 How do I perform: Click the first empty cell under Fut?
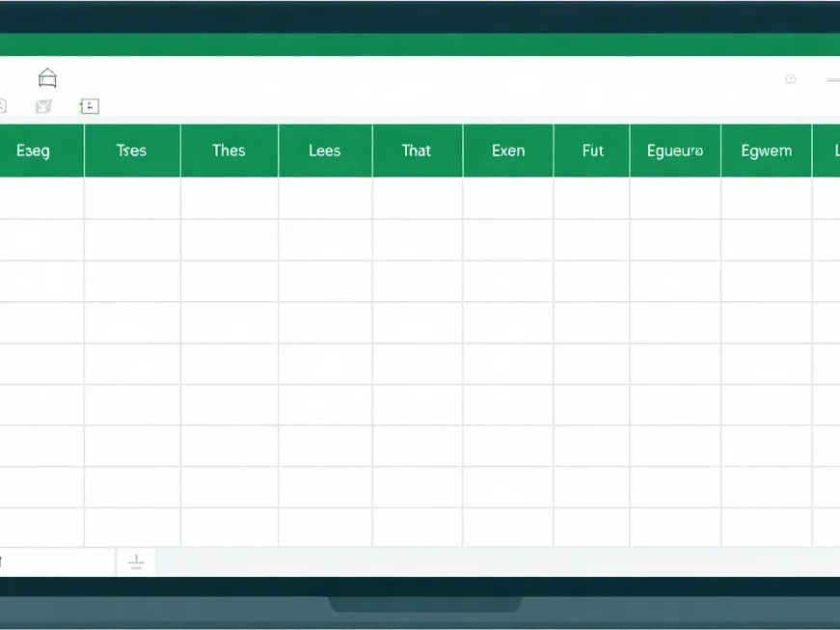(x=592, y=198)
